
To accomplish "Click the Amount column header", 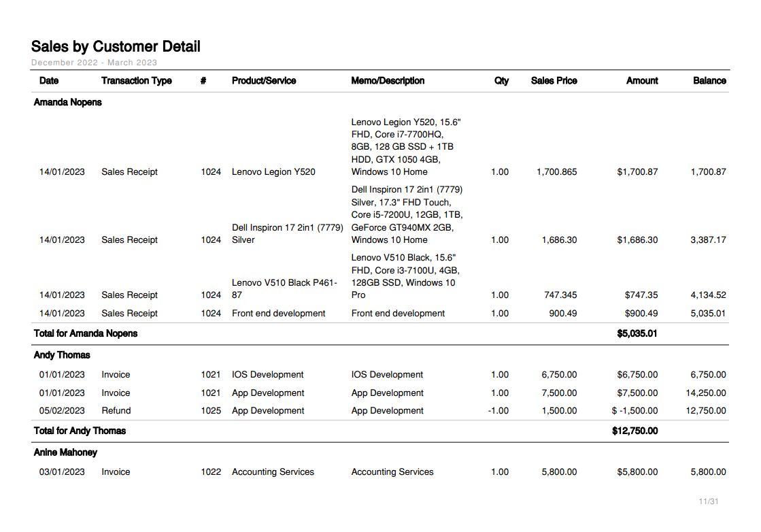I will pos(642,81).
